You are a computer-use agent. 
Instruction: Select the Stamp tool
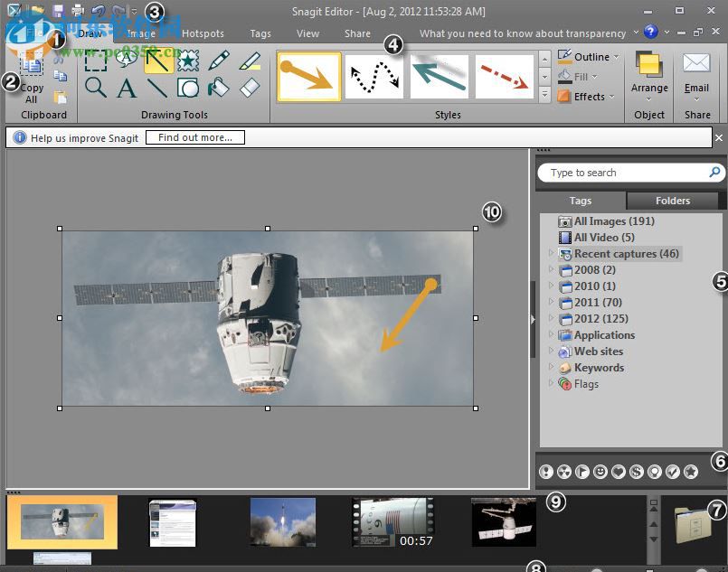point(189,60)
